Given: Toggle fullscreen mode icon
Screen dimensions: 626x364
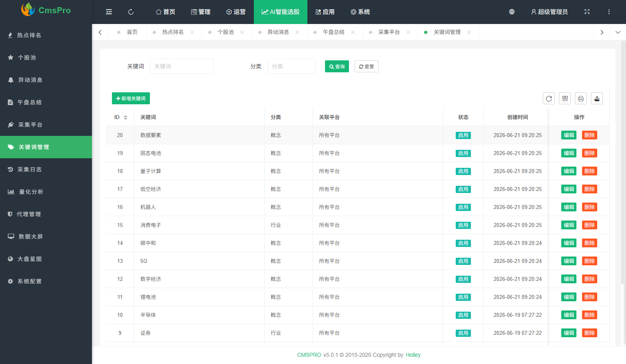Looking at the screenshot, I should (587, 12).
